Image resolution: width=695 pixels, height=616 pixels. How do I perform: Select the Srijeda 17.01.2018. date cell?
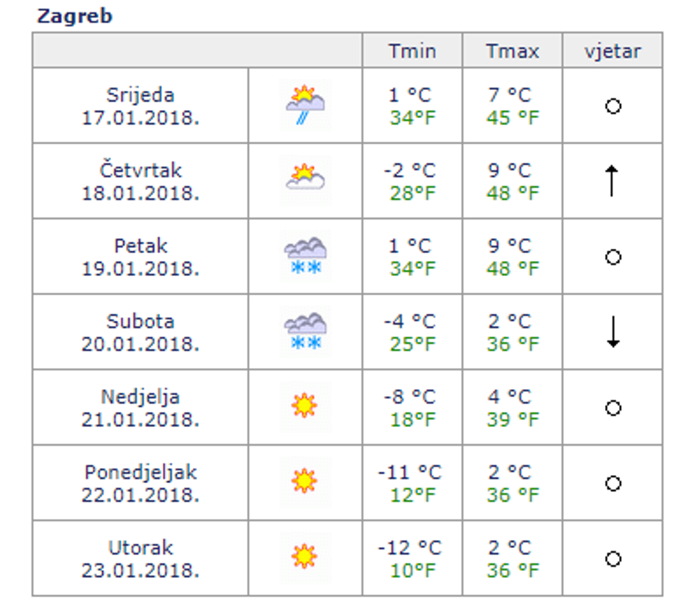pos(140,106)
